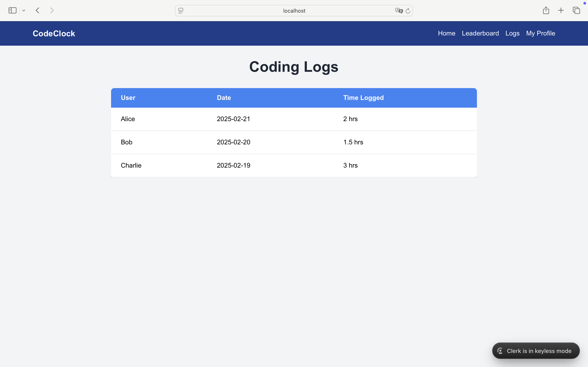Expand the Clerk keyless mode banner

coord(539,351)
